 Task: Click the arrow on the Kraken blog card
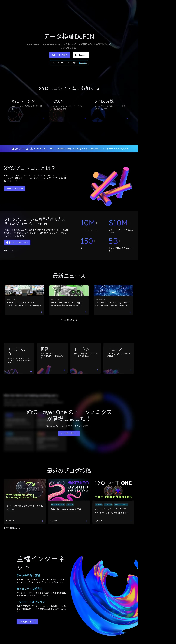[x=87, y=521]
